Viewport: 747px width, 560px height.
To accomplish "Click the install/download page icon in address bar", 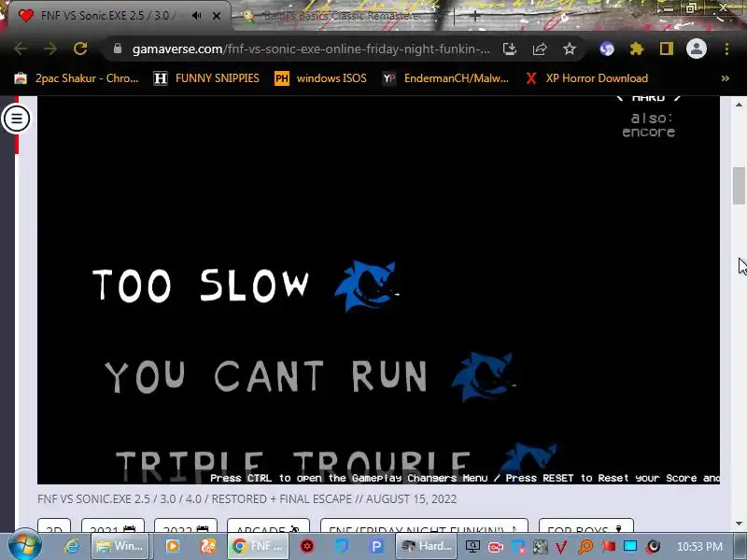I will click(510, 49).
